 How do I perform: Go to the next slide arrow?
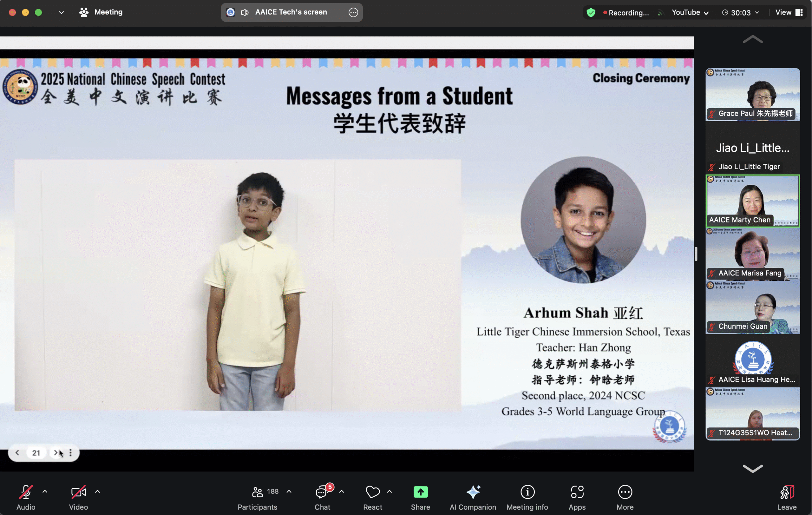(x=56, y=452)
